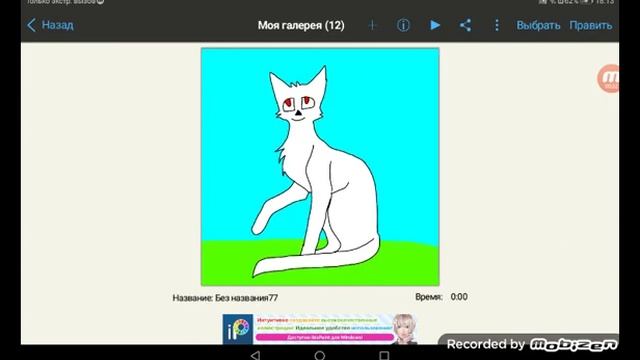Play the drawing process video
Image resolution: width=640 pixels, height=360 pixels.
[435, 25]
